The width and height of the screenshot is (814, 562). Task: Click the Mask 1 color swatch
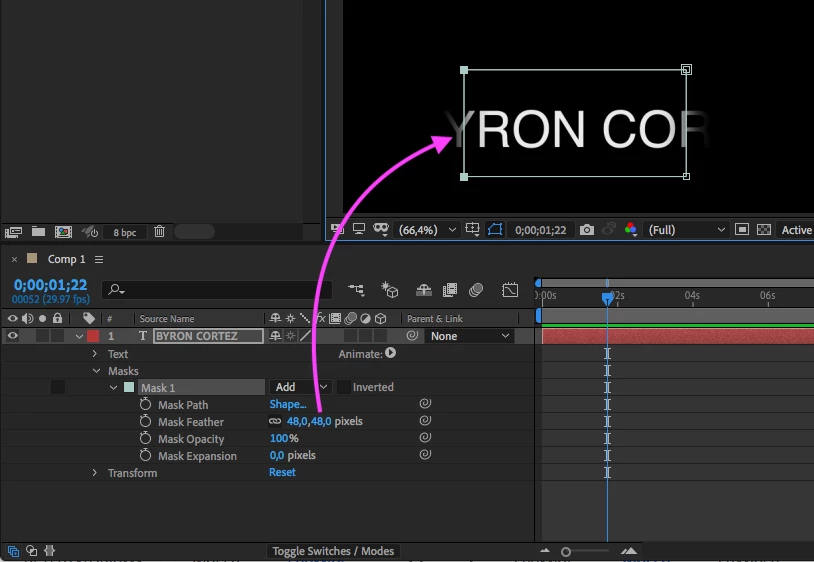point(129,387)
